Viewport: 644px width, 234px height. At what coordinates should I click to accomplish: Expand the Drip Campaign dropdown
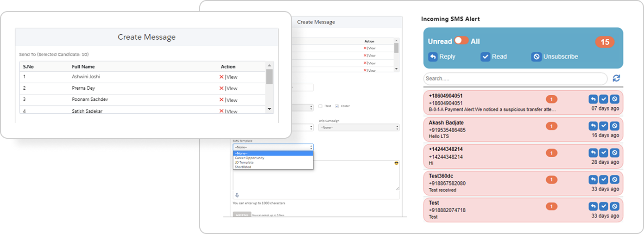[x=359, y=127]
